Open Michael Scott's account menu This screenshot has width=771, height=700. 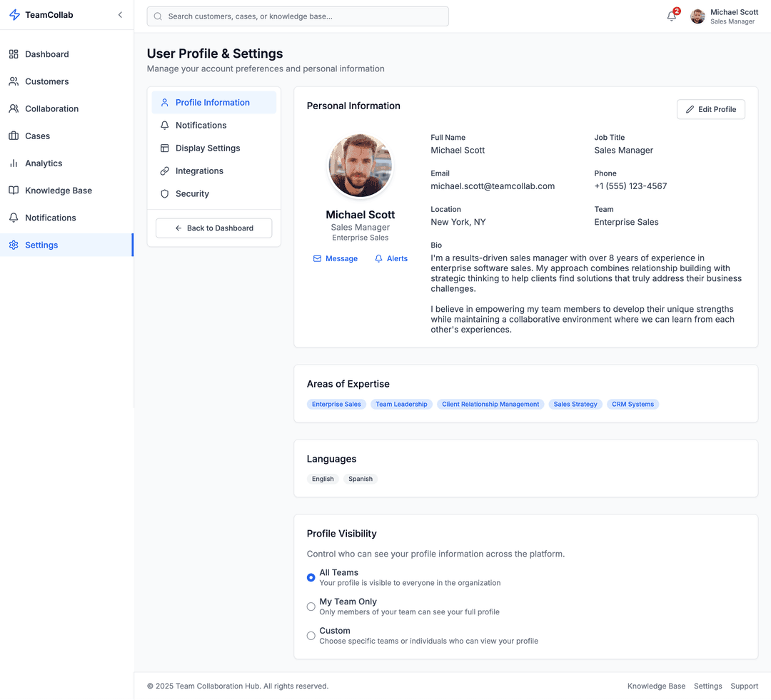[x=723, y=16]
